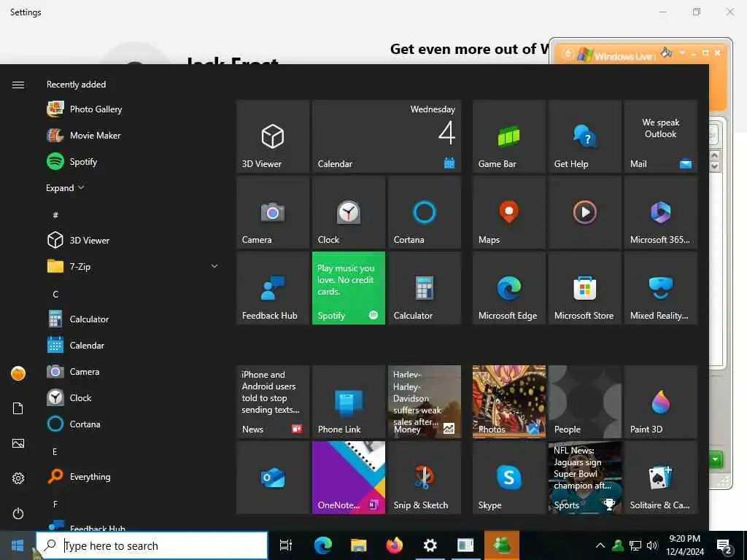Open the Photos tile
Image resolution: width=747 pixels, height=560 pixels.
508,402
